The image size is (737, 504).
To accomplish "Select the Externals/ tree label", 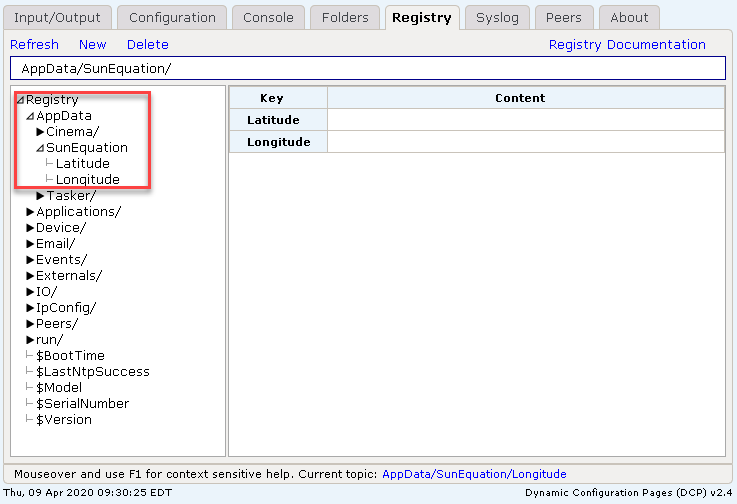I will tap(69, 276).
